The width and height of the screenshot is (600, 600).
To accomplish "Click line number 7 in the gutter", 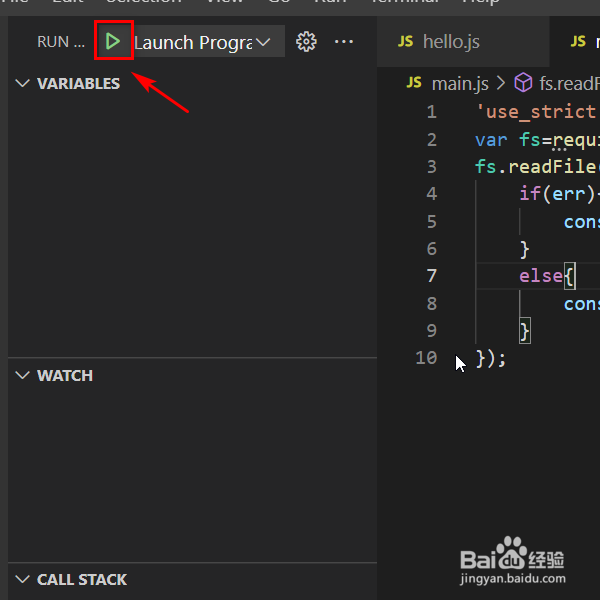I will point(432,276).
